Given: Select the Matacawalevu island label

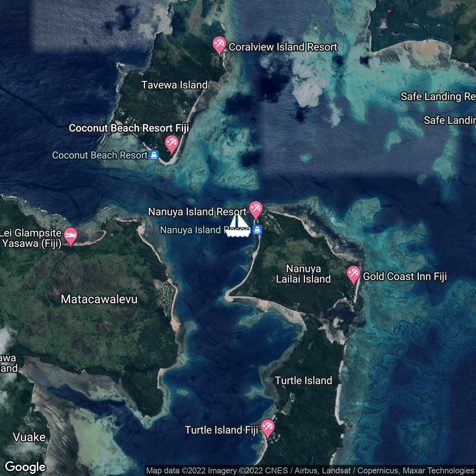Looking at the screenshot, I should coord(99,299).
